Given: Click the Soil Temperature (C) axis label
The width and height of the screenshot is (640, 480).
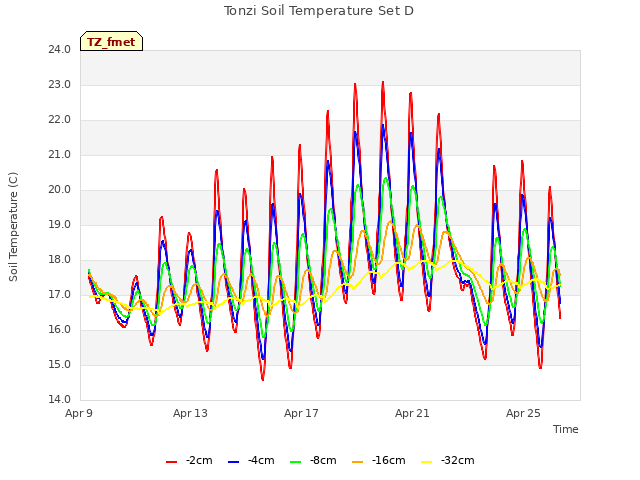Looking at the screenshot, I should coord(13,227).
